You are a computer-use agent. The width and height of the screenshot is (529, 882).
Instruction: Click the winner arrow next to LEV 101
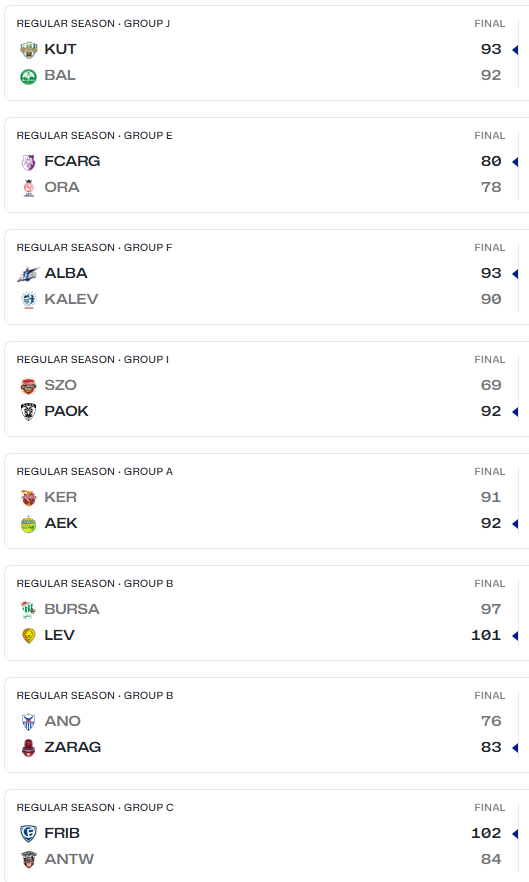(x=515, y=636)
